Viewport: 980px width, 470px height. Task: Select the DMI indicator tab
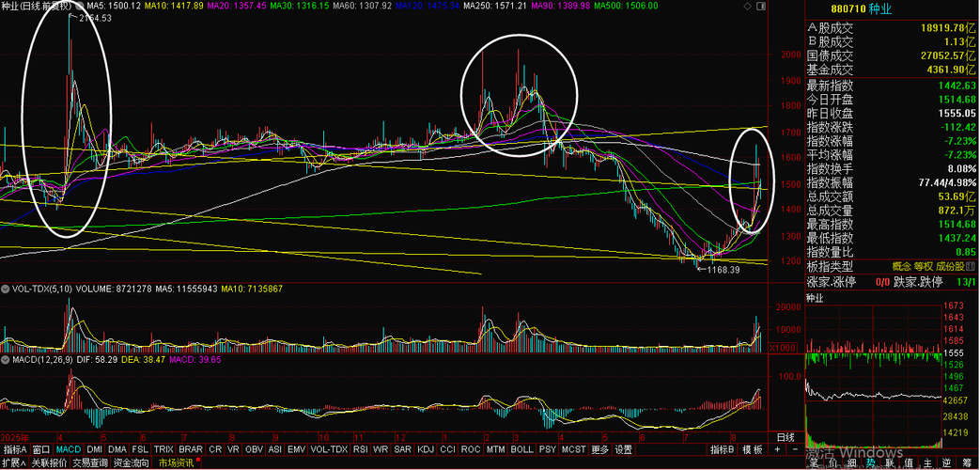[x=94, y=449]
